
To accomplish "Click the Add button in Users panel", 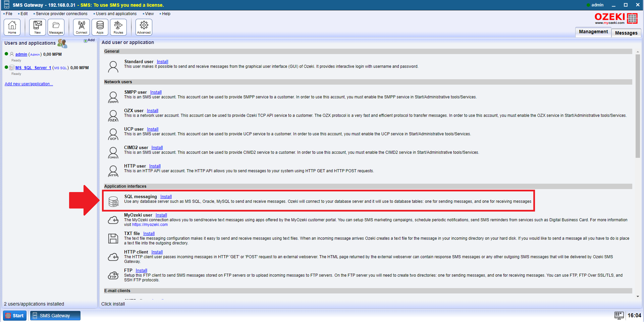I will click(89, 40).
